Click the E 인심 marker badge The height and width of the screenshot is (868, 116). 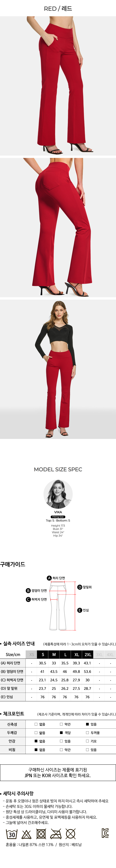[80, 610]
